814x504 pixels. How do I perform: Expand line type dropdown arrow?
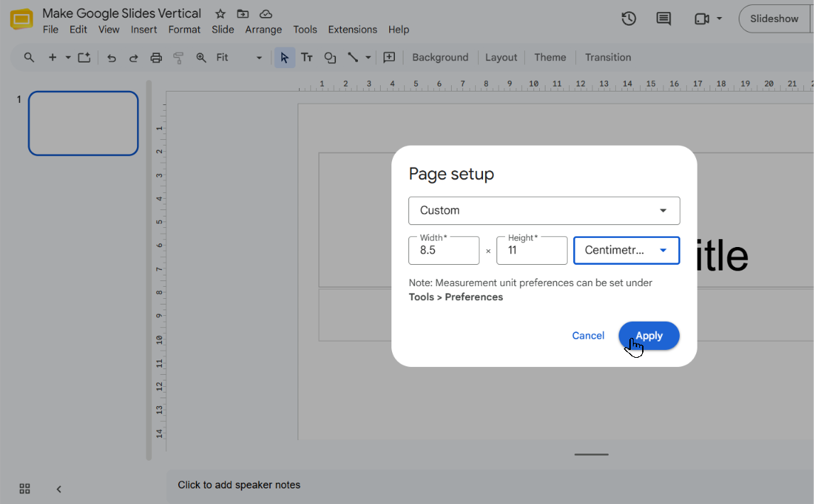[x=368, y=57]
